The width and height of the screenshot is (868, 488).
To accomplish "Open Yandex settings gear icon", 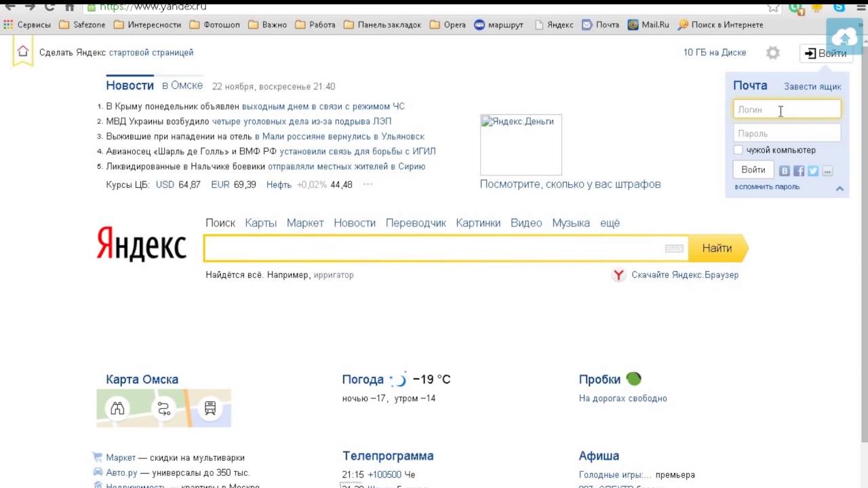I will (x=772, y=53).
